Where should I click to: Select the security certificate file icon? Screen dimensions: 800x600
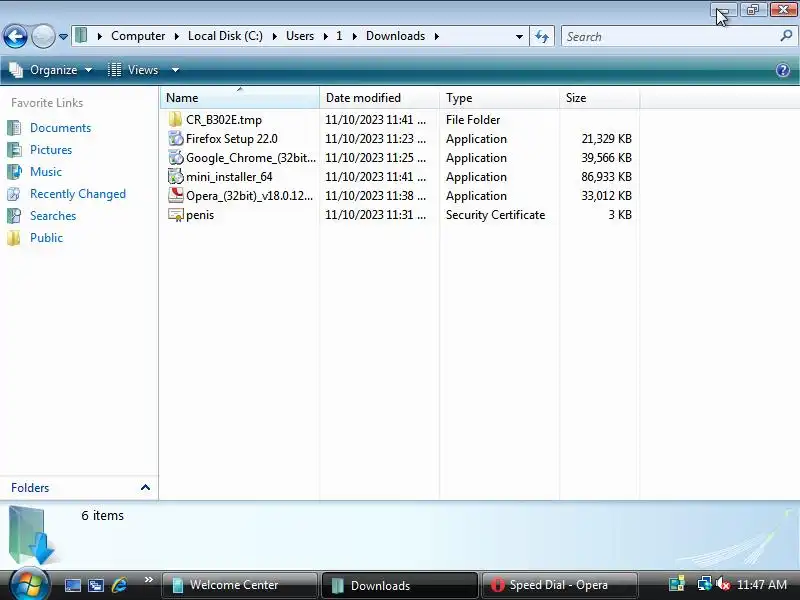pos(175,215)
